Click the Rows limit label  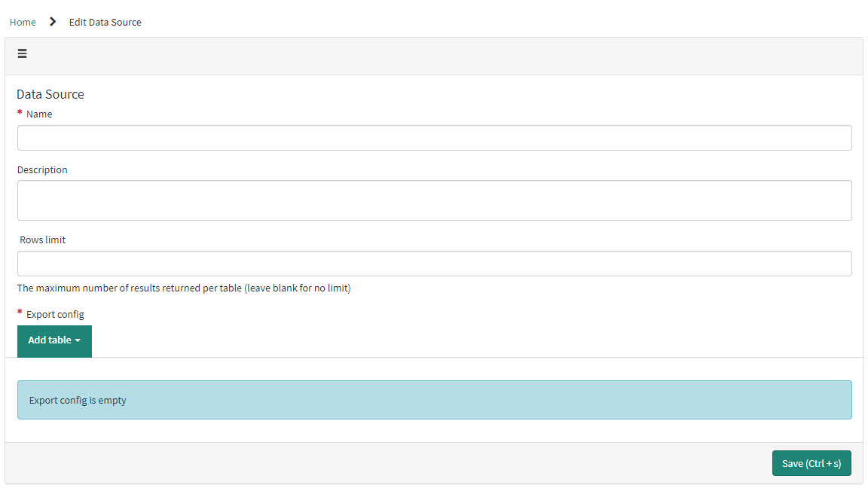43,240
